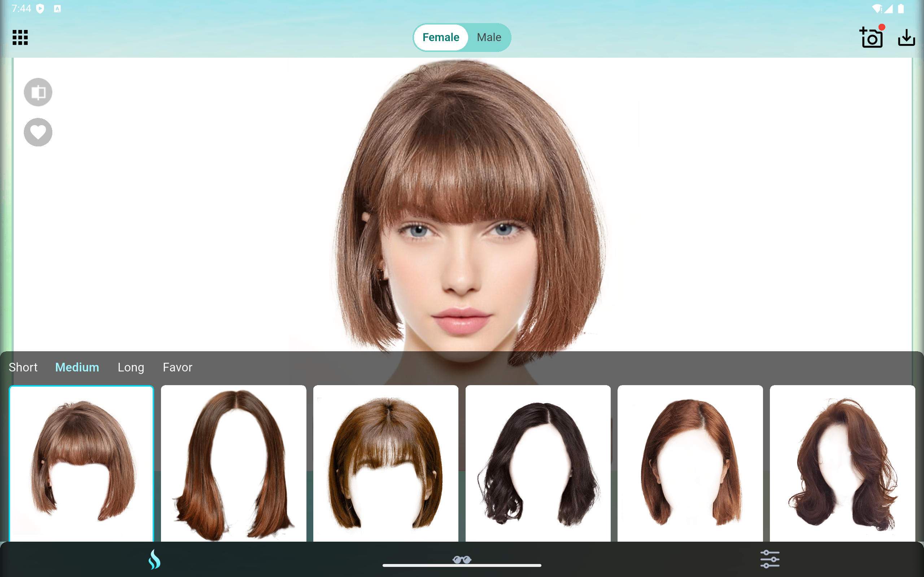Screen dimensions: 924x577
Task: View saved styles under the Favor tab
Action: (x=177, y=367)
